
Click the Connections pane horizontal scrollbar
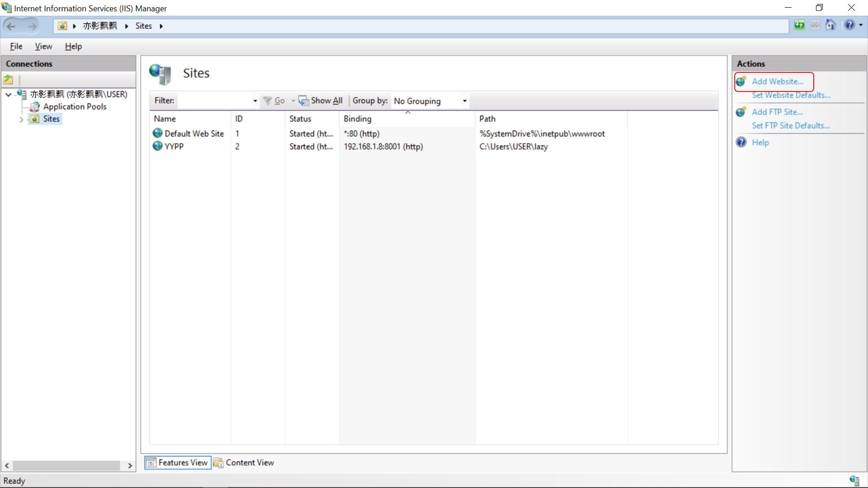[x=66, y=465]
